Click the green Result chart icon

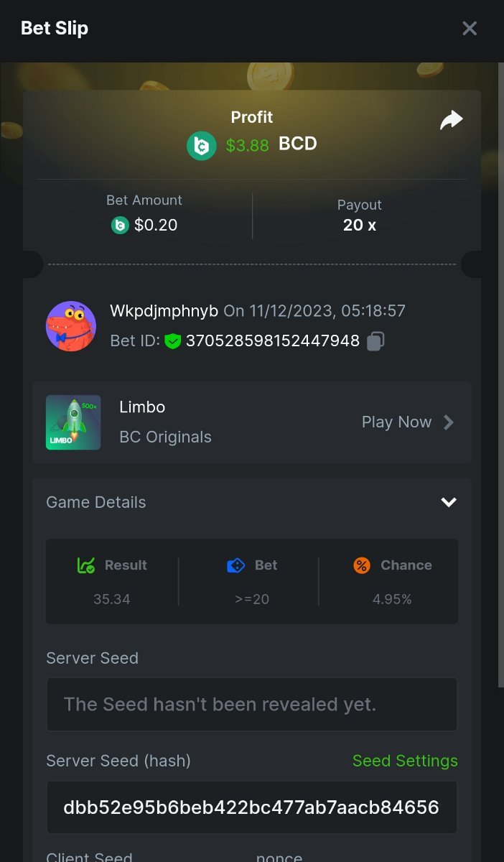coord(86,565)
